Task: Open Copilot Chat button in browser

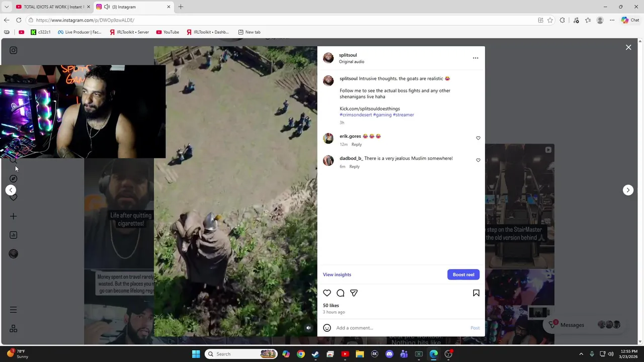Action: point(630,20)
